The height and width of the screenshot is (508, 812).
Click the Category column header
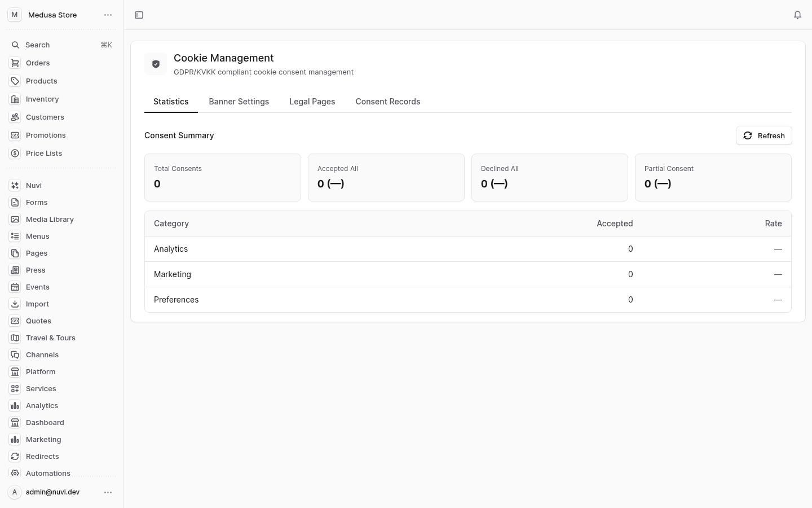pos(171,224)
